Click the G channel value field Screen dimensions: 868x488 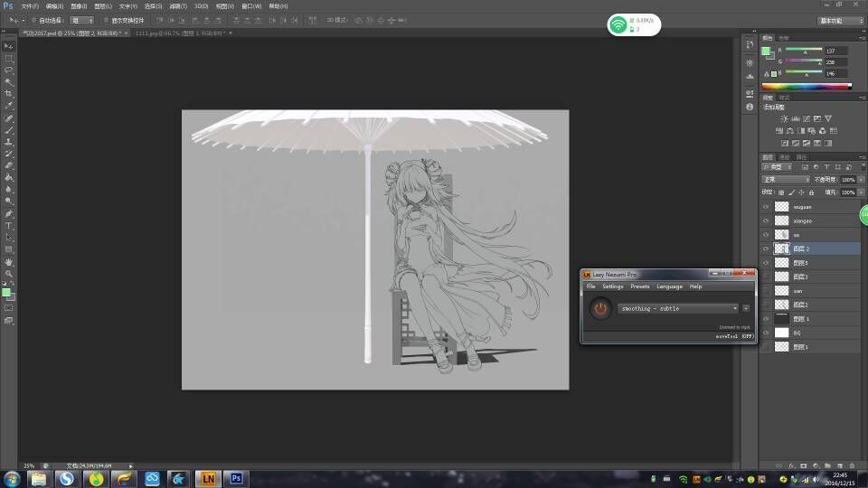tap(835, 62)
